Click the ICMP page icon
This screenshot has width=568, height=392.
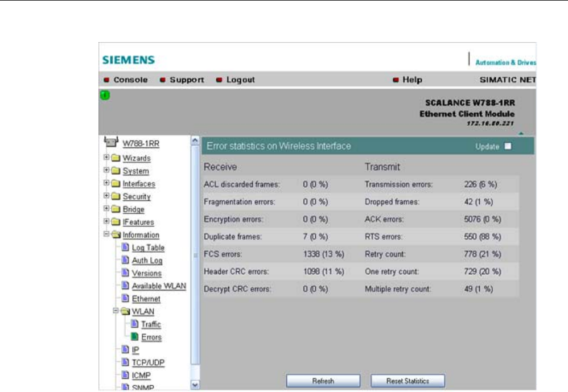tap(125, 375)
